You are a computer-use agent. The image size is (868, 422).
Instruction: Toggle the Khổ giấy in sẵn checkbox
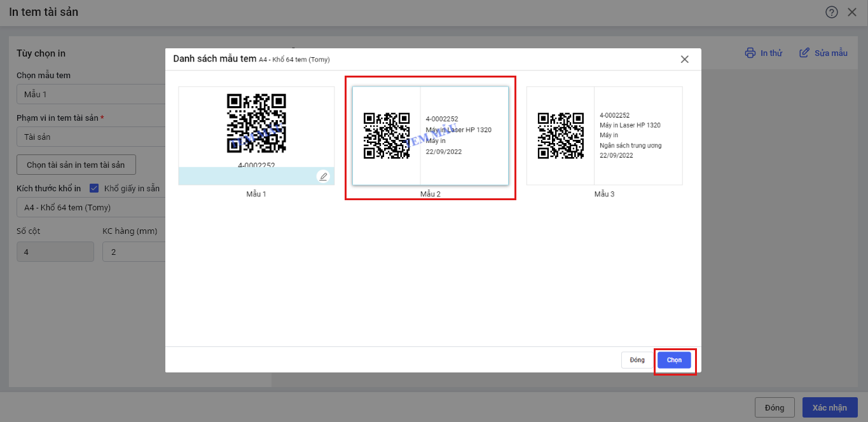tap(94, 188)
